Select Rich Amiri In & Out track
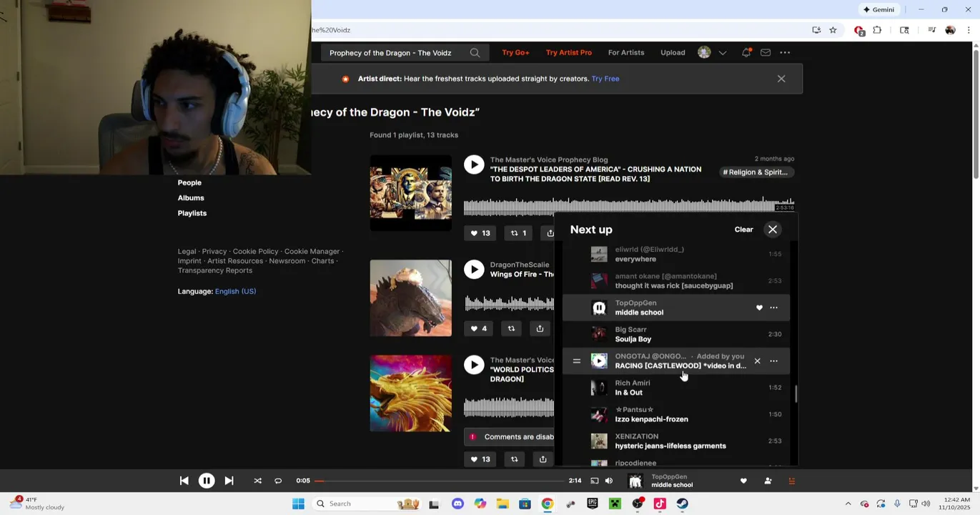 pos(675,388)
